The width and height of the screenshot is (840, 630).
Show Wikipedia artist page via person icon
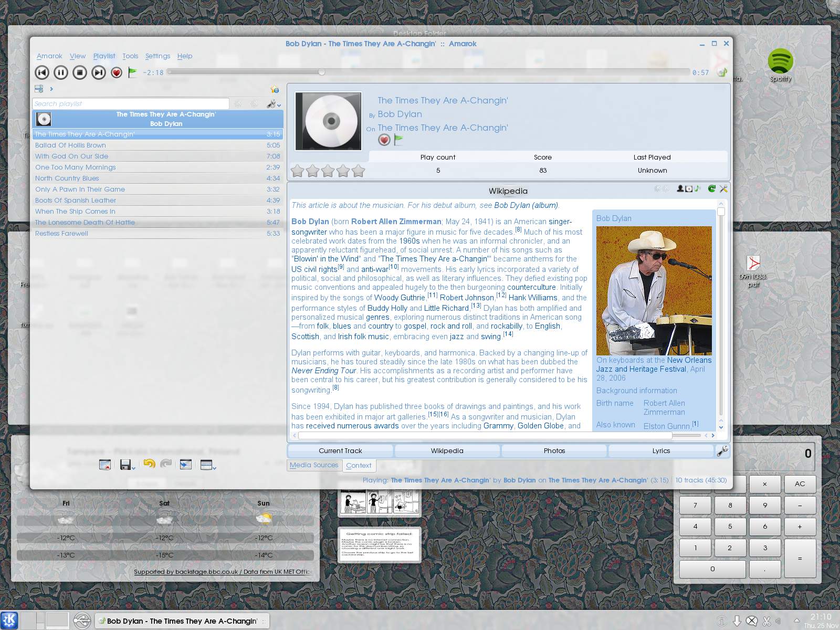click(x=680, y=188)
